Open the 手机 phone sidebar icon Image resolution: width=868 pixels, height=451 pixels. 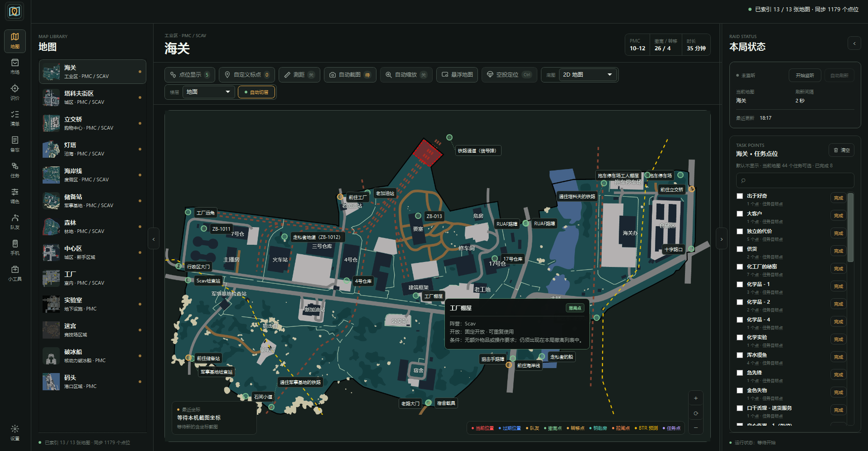[15, 247]
